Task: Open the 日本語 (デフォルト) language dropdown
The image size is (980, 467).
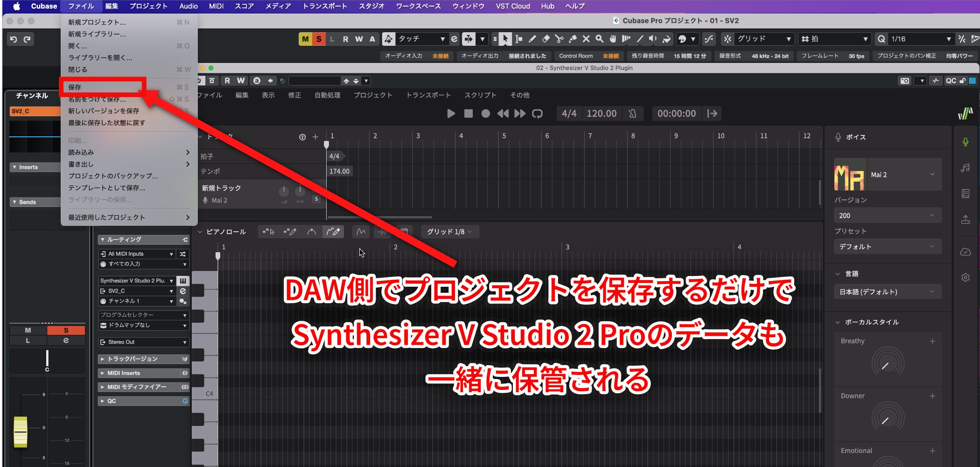Action: 888,292
